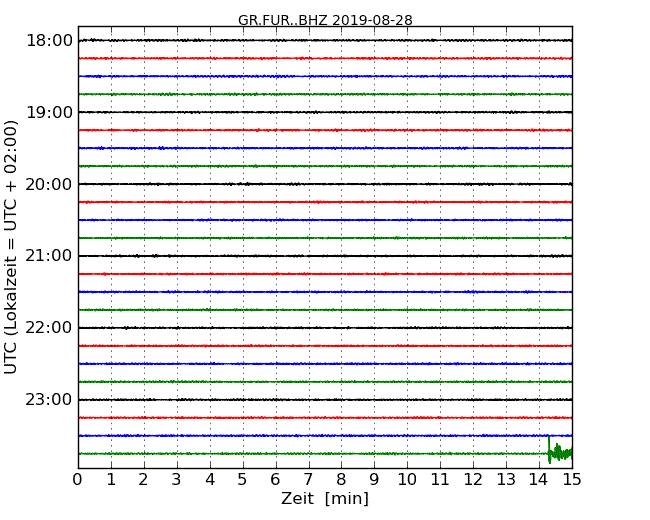
Task: Click x-axis tick label 0
Action: click(x=78, y=480)
